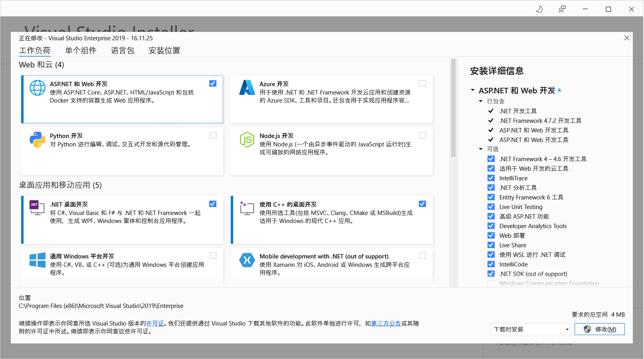The width and height of the screenshot is (644, 359).
Task: Click .NET Framework 4.7.2 开发工具 included item
Action: [540, 120]
